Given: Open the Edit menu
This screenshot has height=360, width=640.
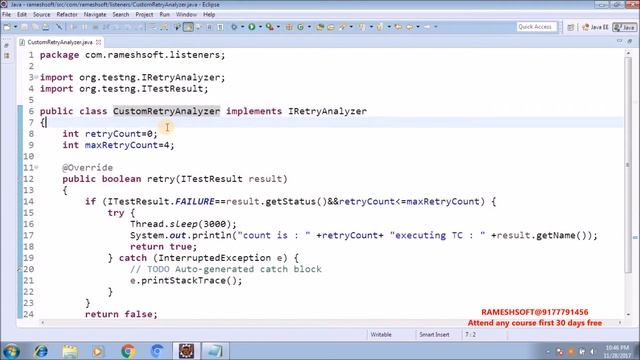Looking at the screenshot, I should point(22,14).
